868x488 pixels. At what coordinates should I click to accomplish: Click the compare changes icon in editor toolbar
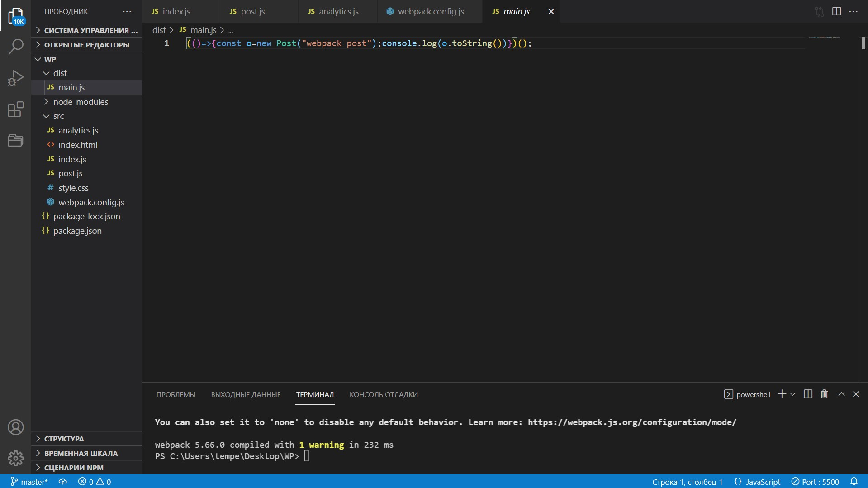[x=819, y=12]
